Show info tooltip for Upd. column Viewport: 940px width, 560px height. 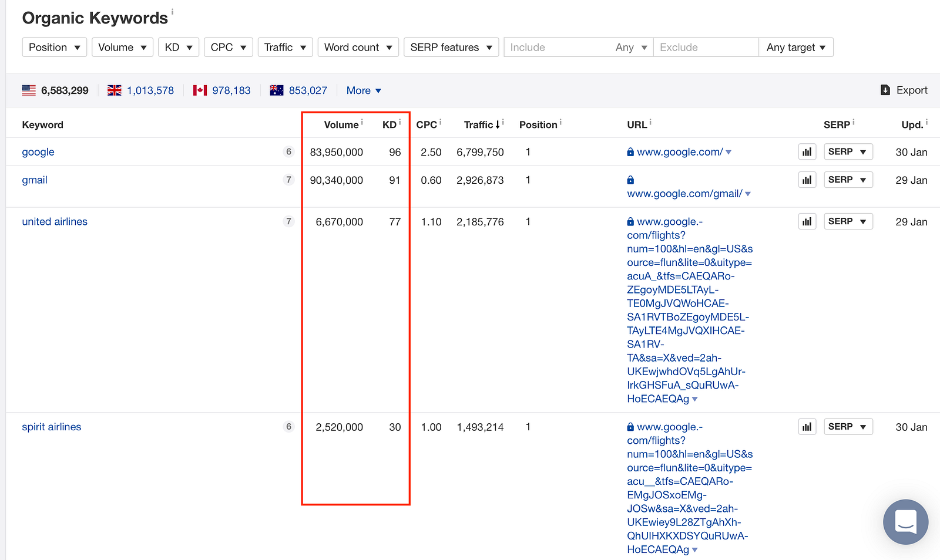click(x=926, y=122)
